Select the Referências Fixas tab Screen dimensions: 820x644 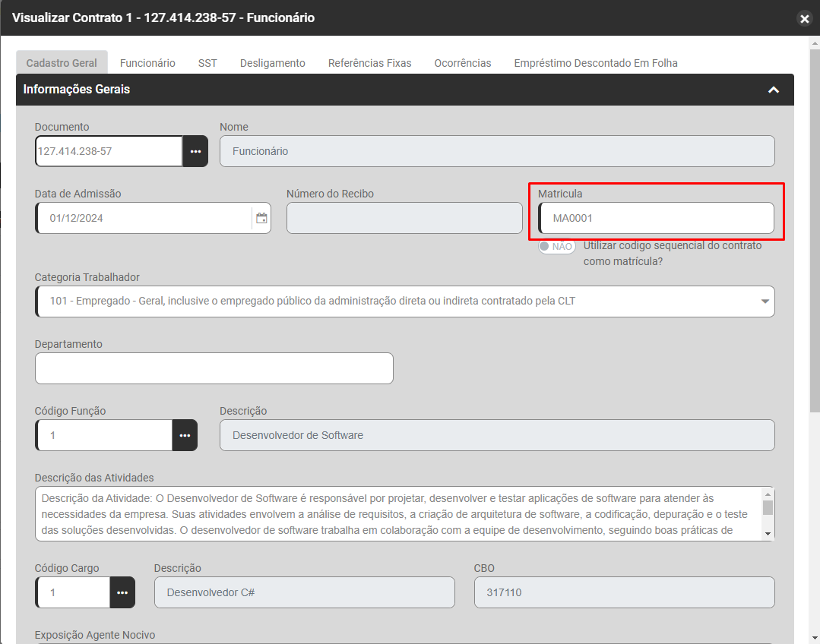(x=369, y=63)
